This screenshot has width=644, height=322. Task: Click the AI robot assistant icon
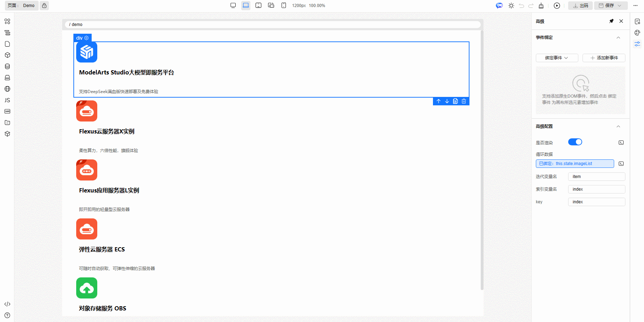tap(499, 6)
